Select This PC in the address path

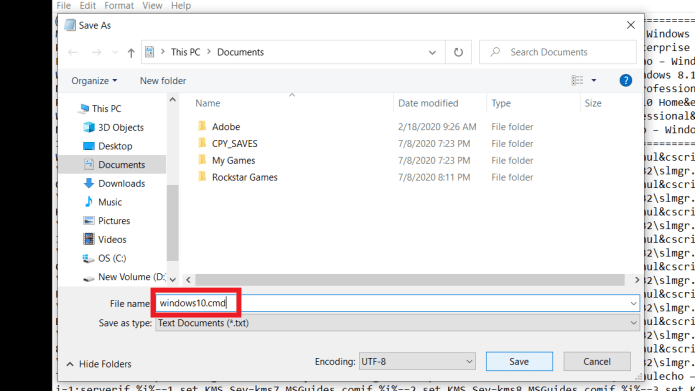[x=185, y=52]
